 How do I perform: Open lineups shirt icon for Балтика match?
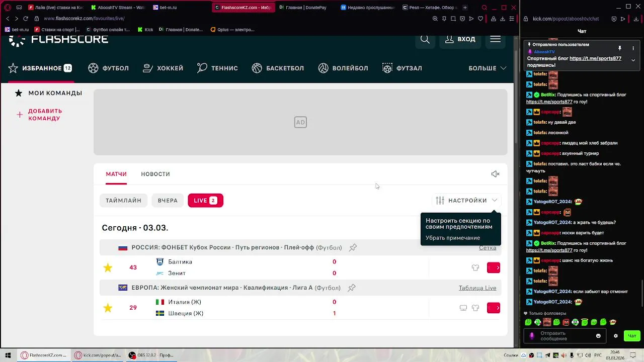475,267
